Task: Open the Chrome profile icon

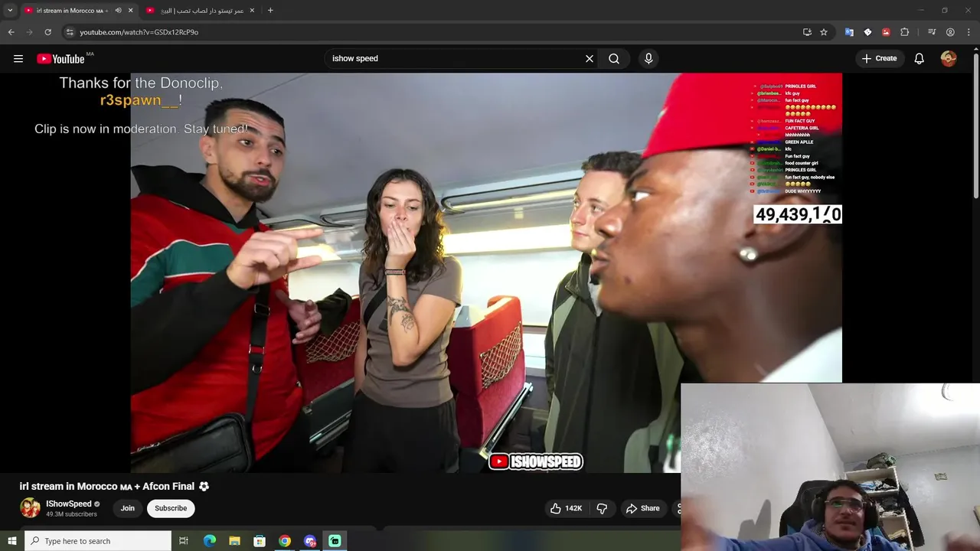Action: pyautogui.click(x=950, y=32)
